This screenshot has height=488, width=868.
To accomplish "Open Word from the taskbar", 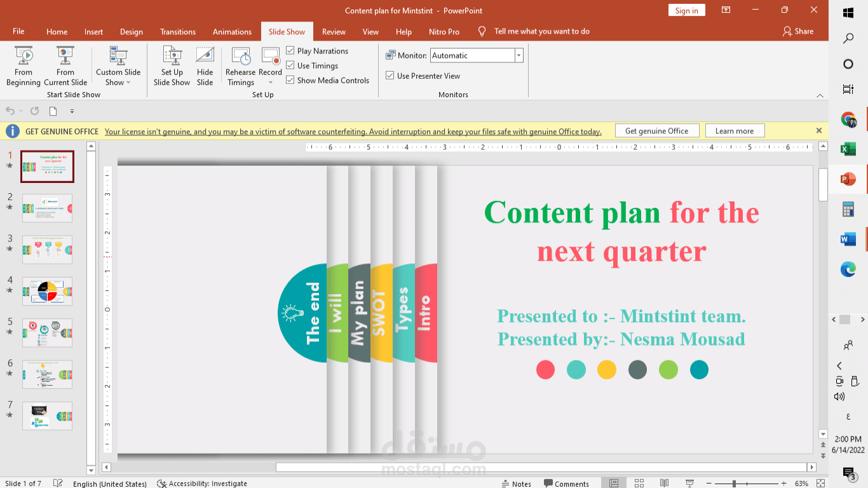I will point(848,240).
